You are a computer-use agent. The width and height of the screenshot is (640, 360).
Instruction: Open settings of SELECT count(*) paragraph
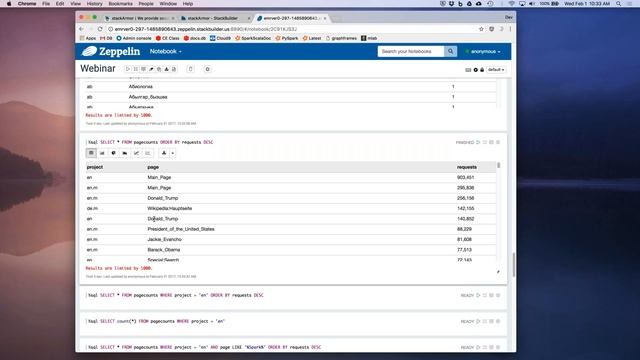coord(498,321)
